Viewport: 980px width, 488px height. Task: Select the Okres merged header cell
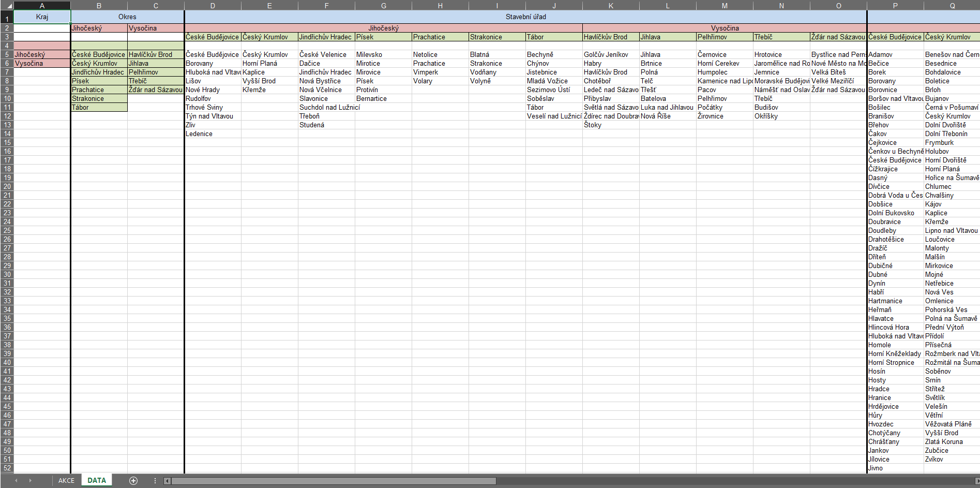127,17
